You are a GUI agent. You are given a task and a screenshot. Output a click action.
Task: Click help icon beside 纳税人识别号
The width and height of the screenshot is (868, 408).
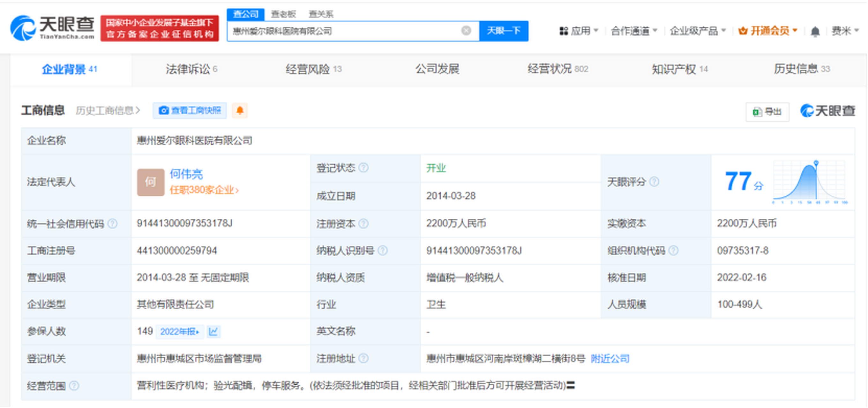pos(382,251)
